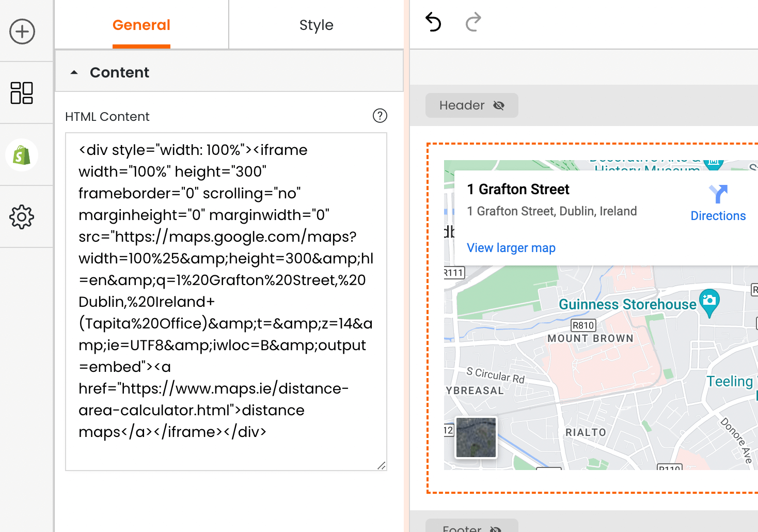Viewport: 758px width, 532px height.
Task: Click the MOUNT BROWN map label
Action: (x=590, y=338)
